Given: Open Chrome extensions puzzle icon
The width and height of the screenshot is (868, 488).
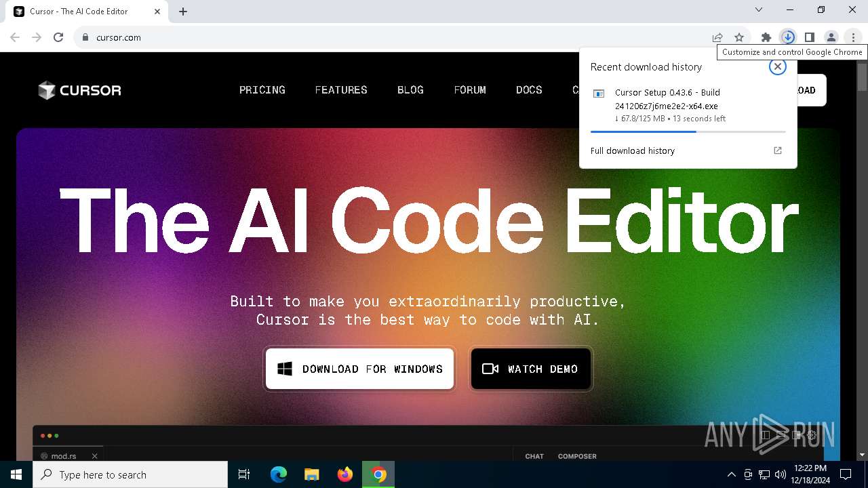Looking at the screenshot, I should pyautogui.click(x=766, y=37).
